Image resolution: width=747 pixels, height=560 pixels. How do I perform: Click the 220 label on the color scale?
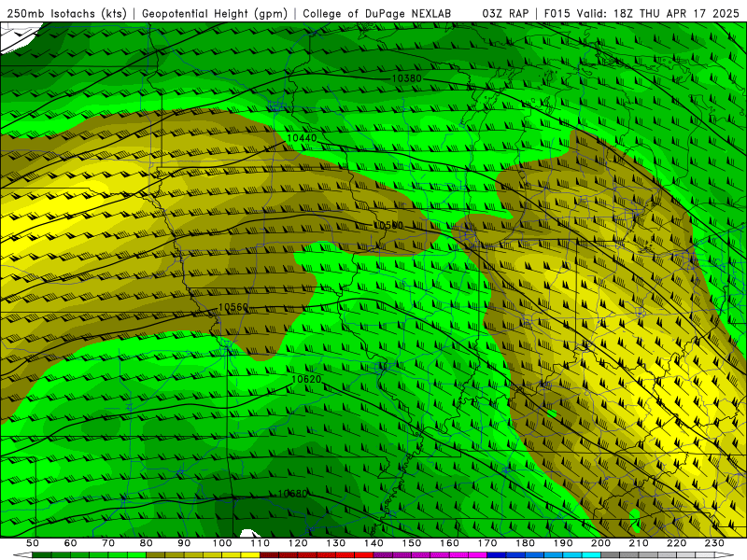677,543
